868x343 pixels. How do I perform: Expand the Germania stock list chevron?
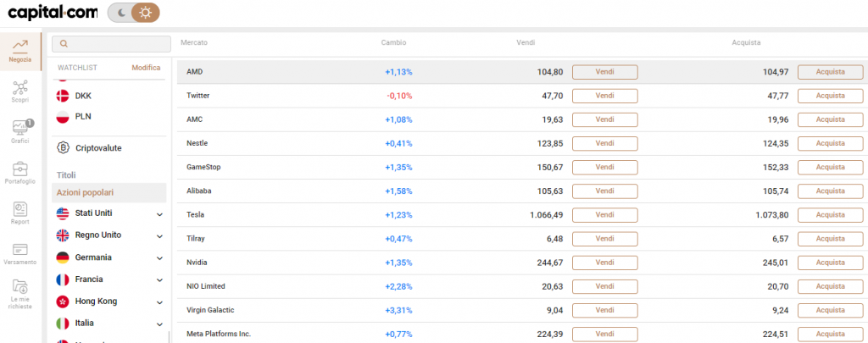tap(159, 258)
